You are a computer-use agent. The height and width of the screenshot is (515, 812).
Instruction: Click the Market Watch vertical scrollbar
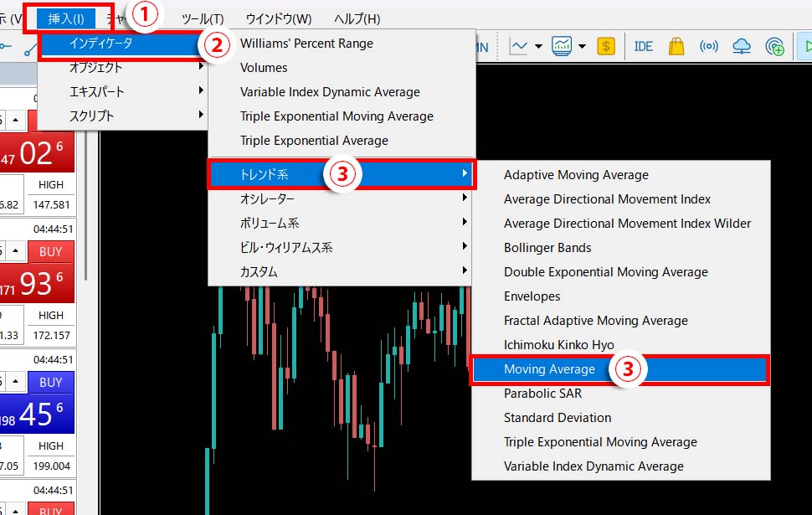(x=85, y=207)
